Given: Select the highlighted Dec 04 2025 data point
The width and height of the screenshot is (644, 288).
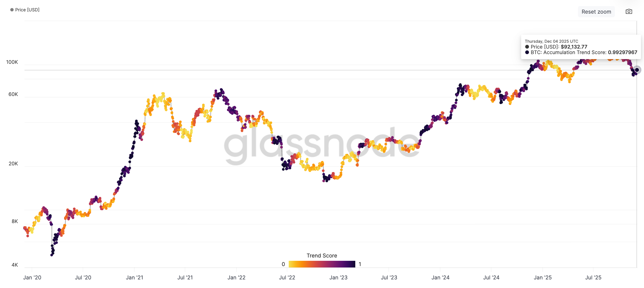Looking at the screenshot, I should (637, 70).
